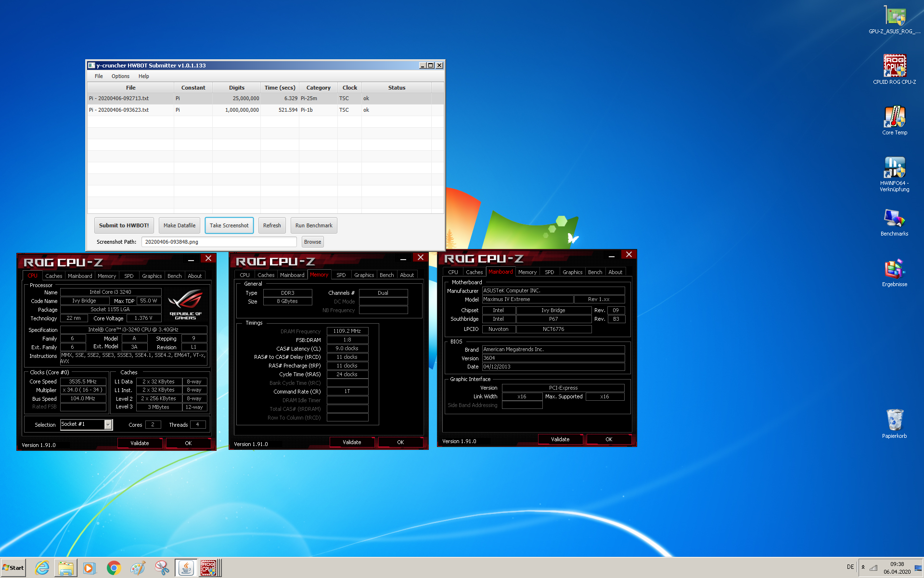The image size is (924, 578).
Task: Select ROG CPU-Z taskbar button
Action: point(210,568)
